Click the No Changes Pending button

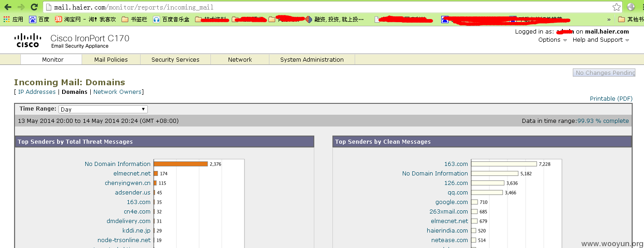tap(604, 73)
